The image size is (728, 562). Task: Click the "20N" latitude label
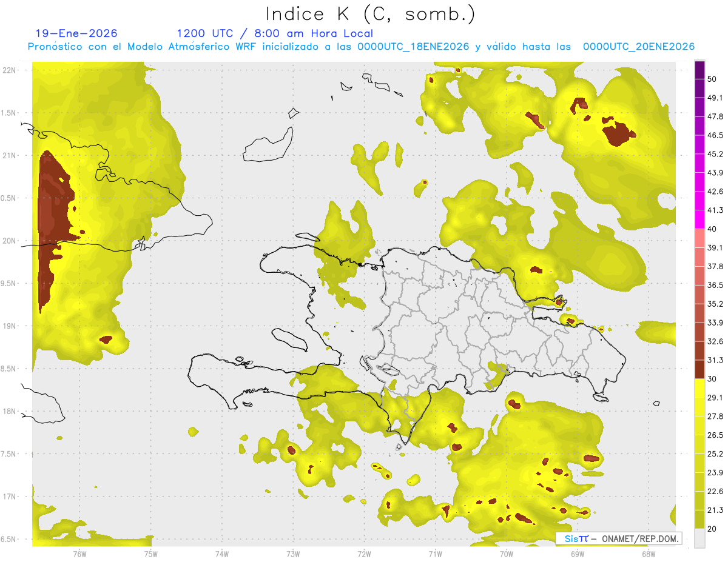point(9,241)
